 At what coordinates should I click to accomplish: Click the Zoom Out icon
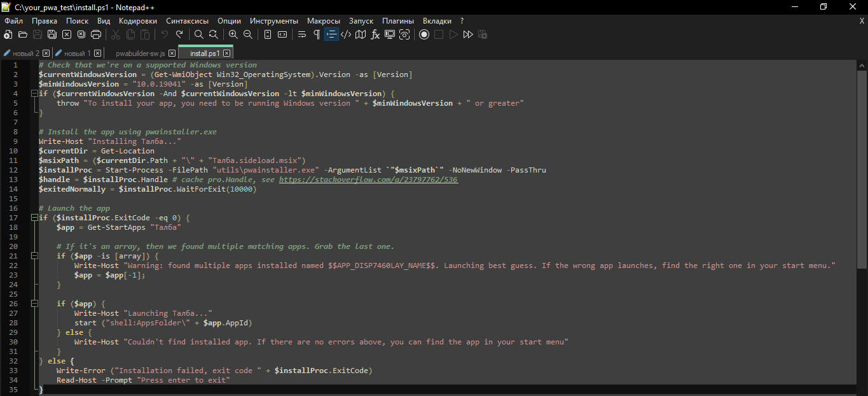[248, 34]
